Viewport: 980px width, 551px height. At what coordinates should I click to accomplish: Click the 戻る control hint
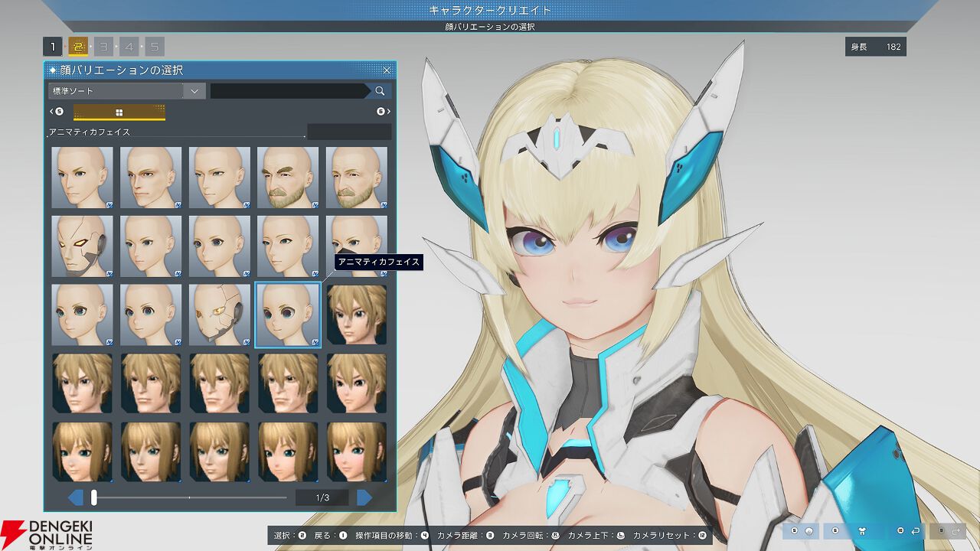tap(331, 536)
